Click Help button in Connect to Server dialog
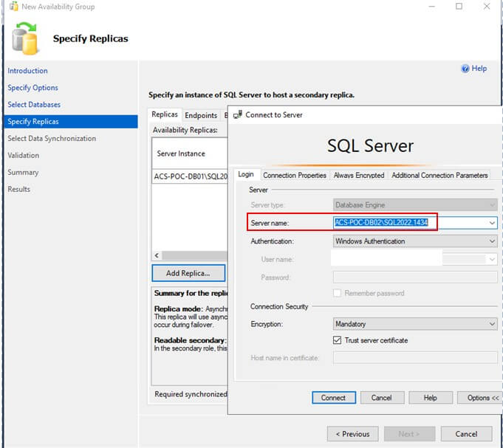 pyautogui.click(x=430, y=398)
